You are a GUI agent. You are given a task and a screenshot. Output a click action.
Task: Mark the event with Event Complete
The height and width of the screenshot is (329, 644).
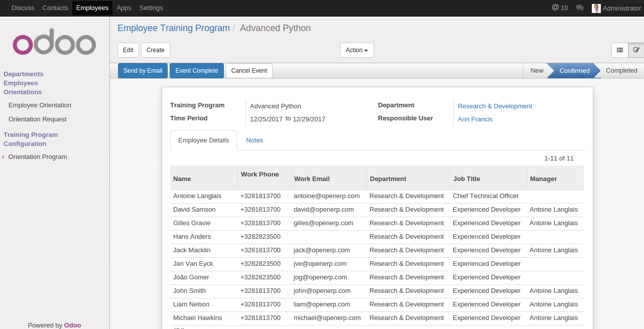[x=197, y=71]
